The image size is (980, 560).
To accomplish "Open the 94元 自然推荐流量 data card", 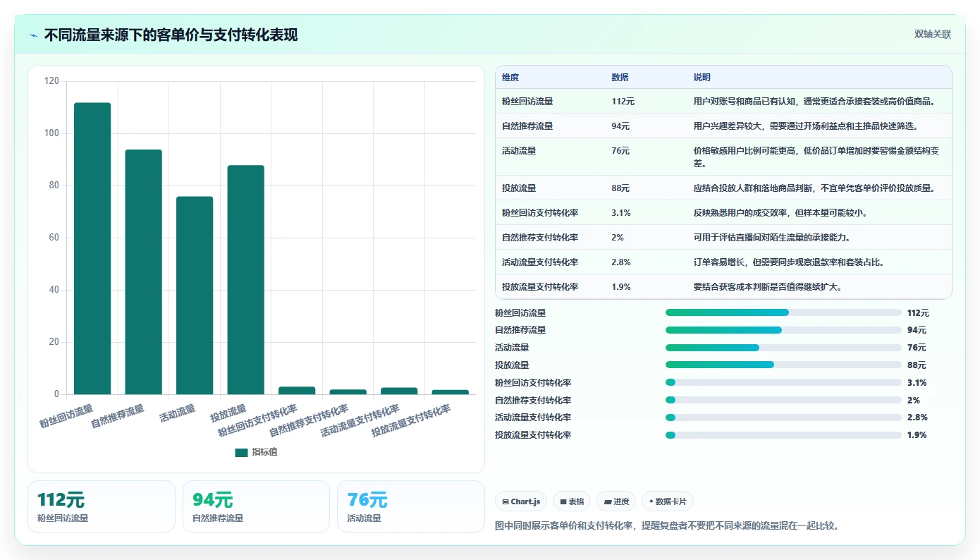I will tap(256, 506).
